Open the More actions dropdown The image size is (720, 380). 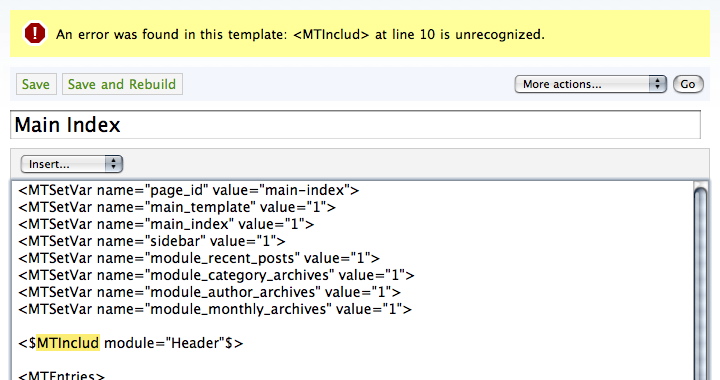(591, 84)
